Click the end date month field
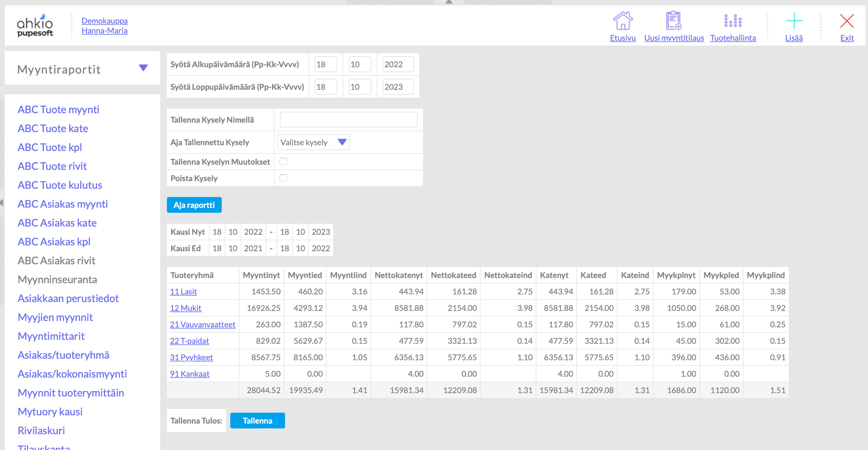Viewport: 868px width, 450px height. (x=360, y=87)
